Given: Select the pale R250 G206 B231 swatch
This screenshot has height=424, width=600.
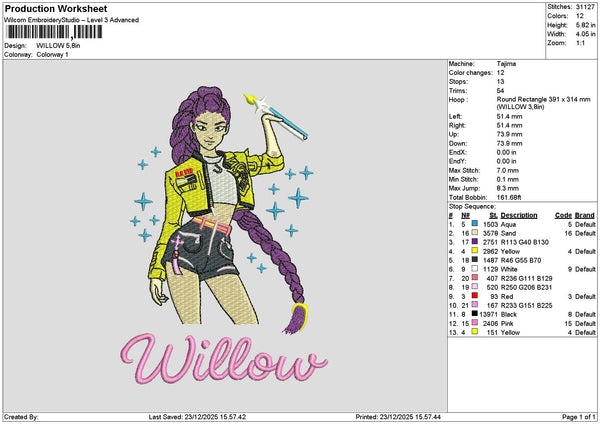Looking at the screenshot, I should pos(474,287).
